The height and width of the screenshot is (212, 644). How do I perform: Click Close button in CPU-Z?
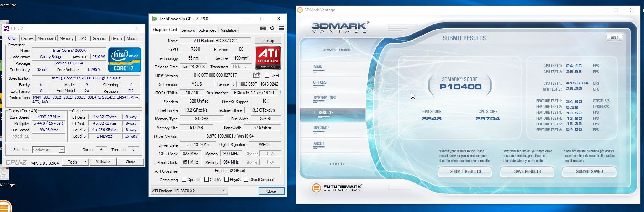pos(130,162)
